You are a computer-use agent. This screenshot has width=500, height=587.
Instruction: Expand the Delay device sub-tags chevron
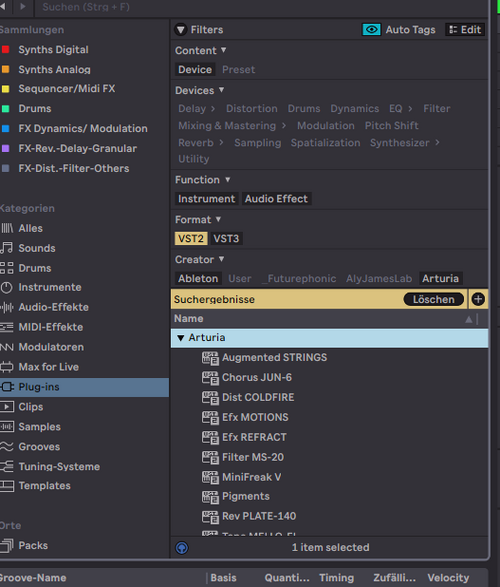(213, 109)
